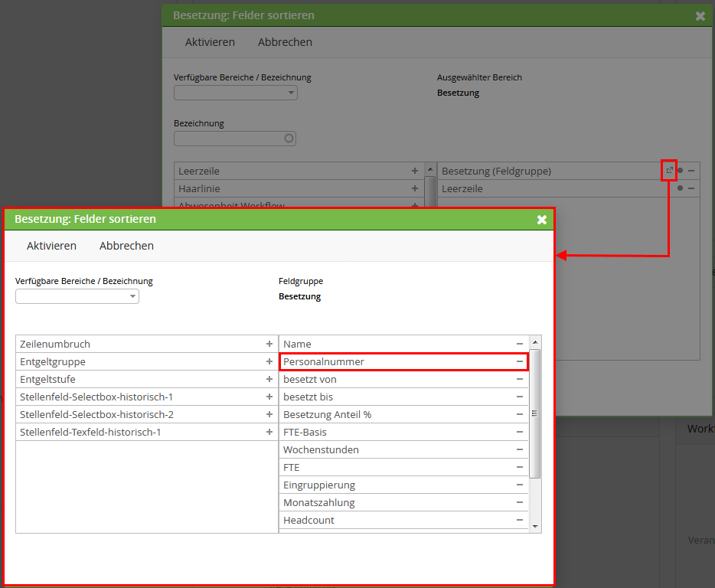The image size is (715, 588).
Task: Select Besetzung (Feldgruppe) row in back dialog
Action: click(x=568, y=171)
